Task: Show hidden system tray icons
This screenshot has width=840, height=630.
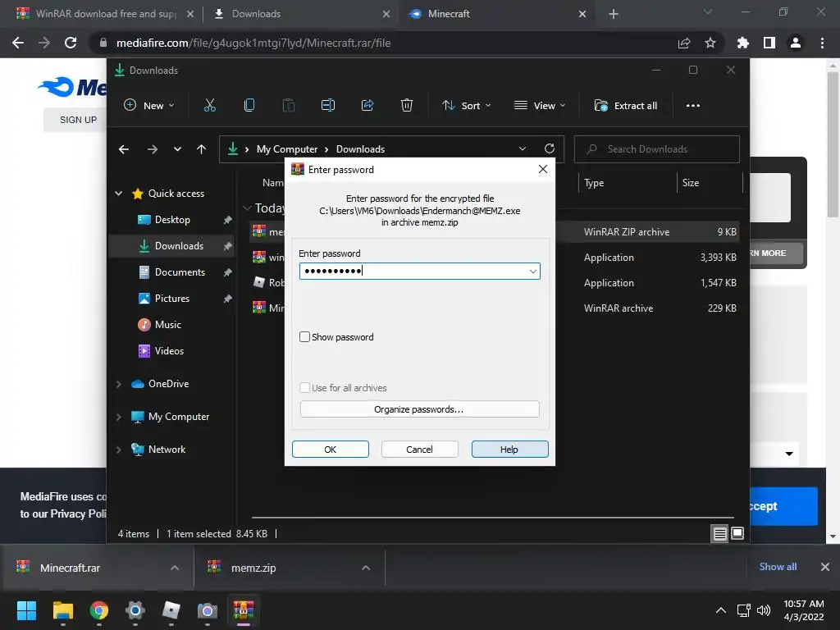Action: coord(721,610)
